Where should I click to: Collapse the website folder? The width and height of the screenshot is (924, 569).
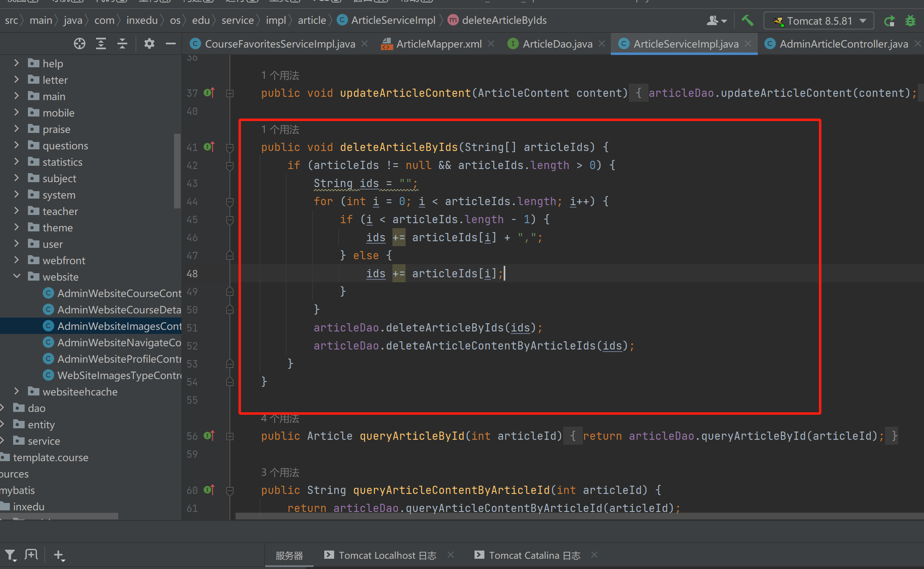point(16,277)
